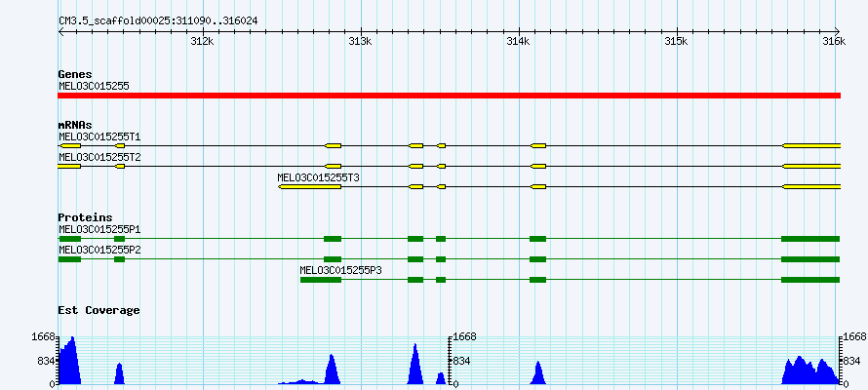This screenshot has height=390, width=868.
Task: Click the 316k ruler label
Action: [834, 41]
